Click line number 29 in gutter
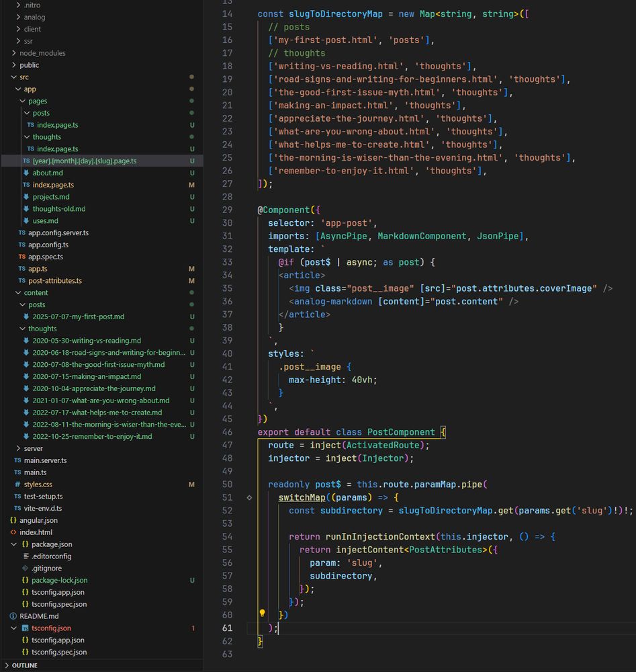This screenshot has width=636, height=672. click(228, 210)
